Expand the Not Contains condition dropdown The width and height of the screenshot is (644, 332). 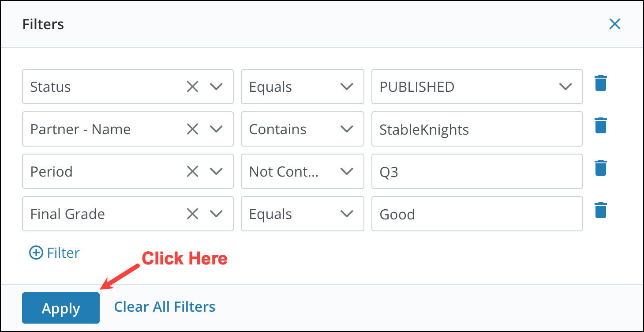347,171
